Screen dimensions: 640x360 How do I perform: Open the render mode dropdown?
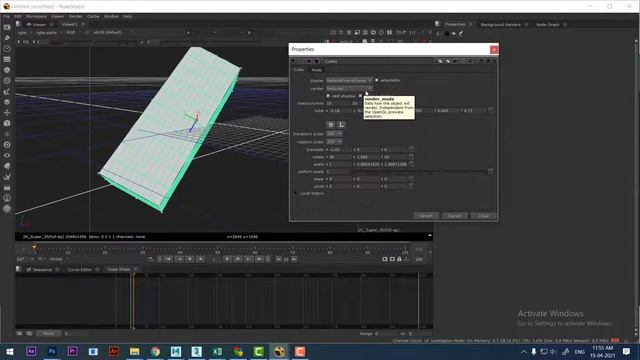[x=349, y=88]
